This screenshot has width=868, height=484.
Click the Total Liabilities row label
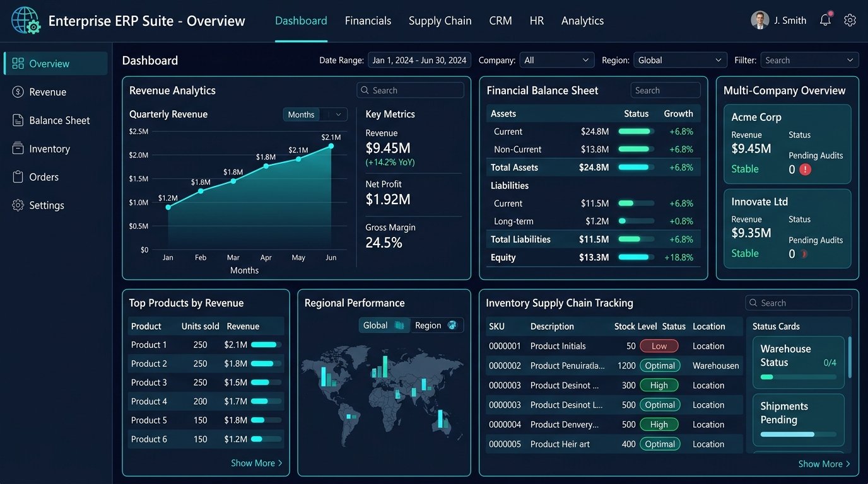pyautogui.click(x=520, y=239)
